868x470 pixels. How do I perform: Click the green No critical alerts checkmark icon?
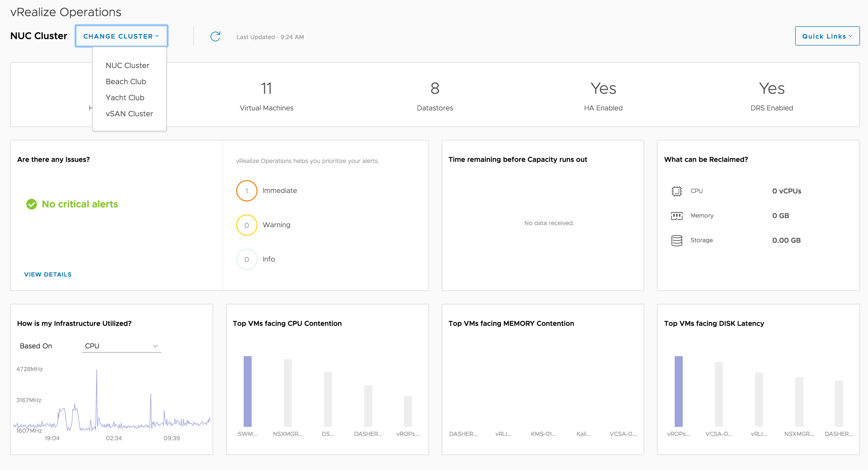(x=32, y=204)
